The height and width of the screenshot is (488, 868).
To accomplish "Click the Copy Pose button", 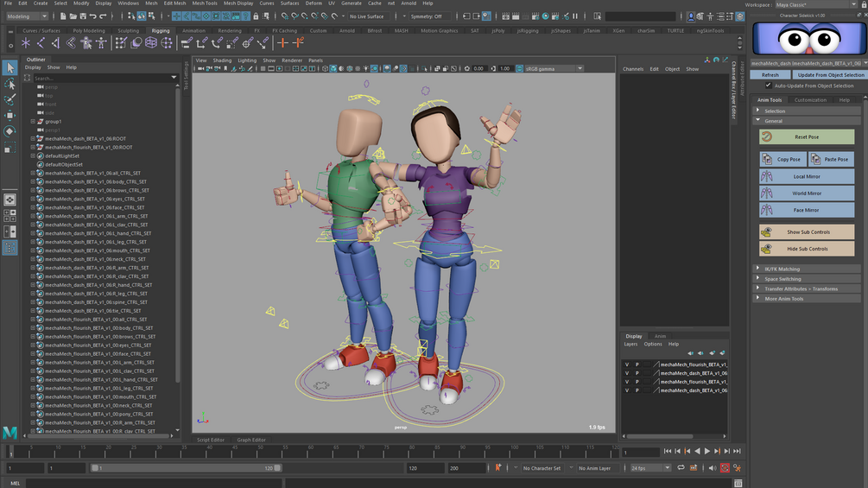I will point(782,159).
